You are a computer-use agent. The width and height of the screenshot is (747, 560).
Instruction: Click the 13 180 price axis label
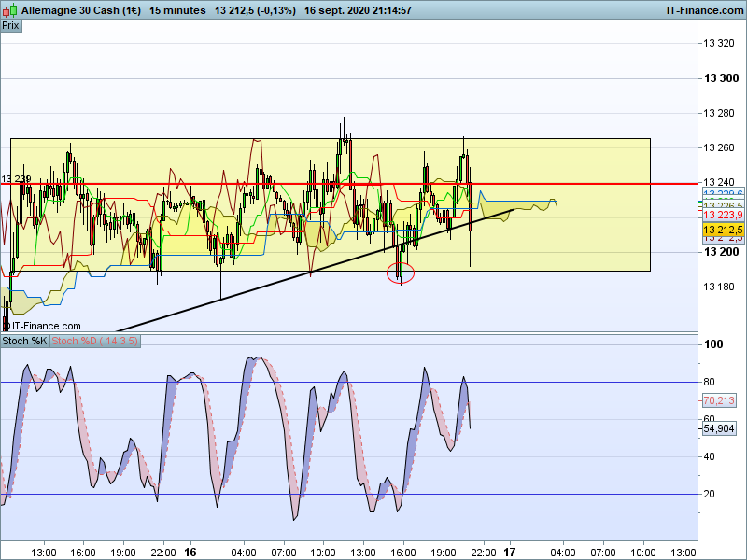coord(719,287)
